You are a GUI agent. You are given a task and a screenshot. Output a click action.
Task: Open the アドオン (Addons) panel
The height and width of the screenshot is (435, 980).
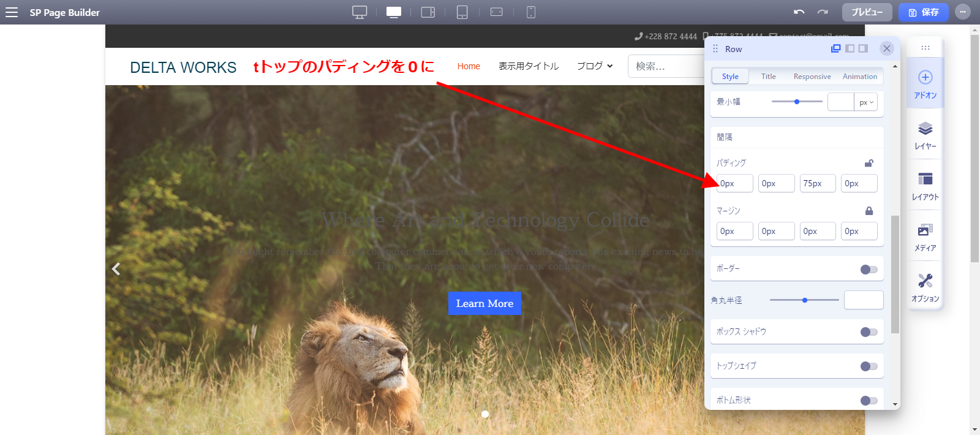[x=925, y=83]
